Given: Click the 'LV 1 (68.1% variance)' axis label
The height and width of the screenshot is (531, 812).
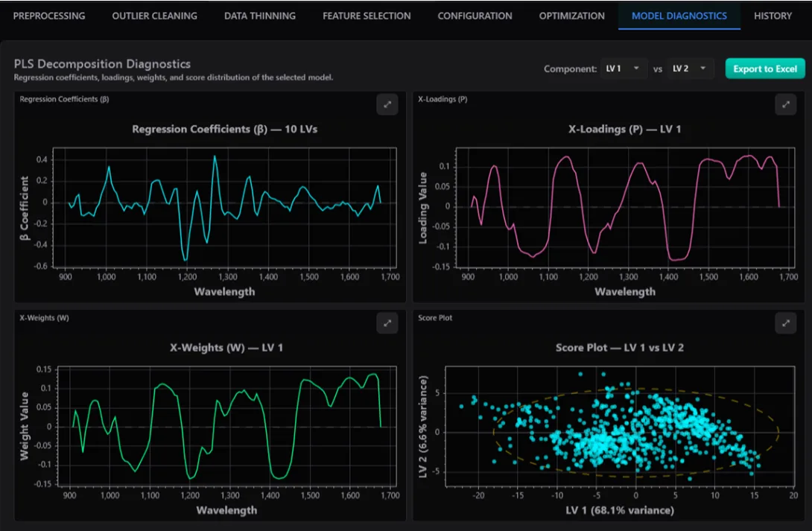Looking at the screenshot, I should [620, 510].
